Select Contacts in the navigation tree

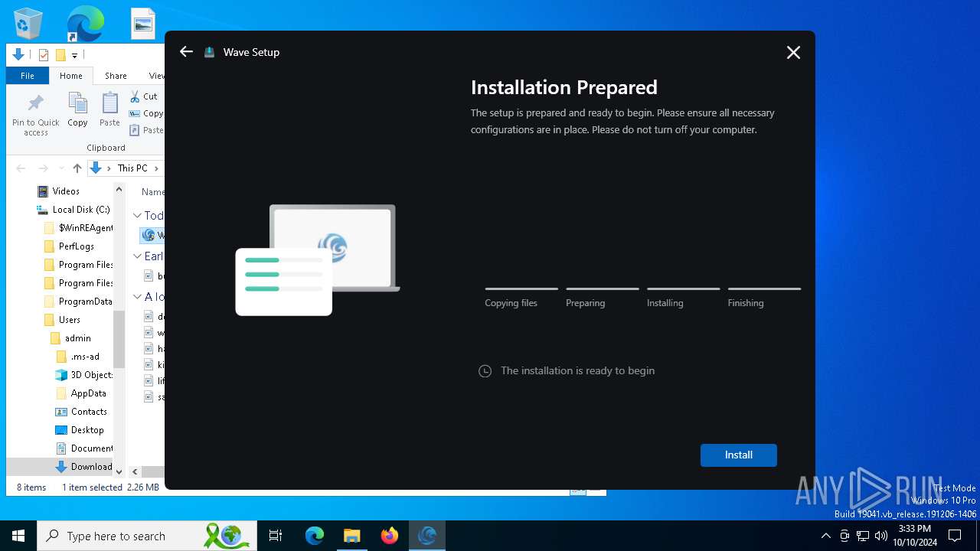point(81,411)
